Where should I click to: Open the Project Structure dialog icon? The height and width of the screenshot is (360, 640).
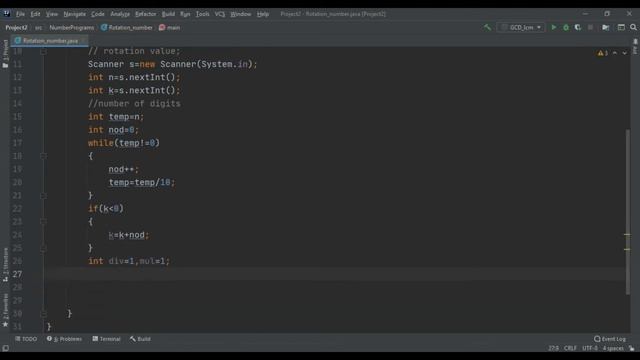606,27
